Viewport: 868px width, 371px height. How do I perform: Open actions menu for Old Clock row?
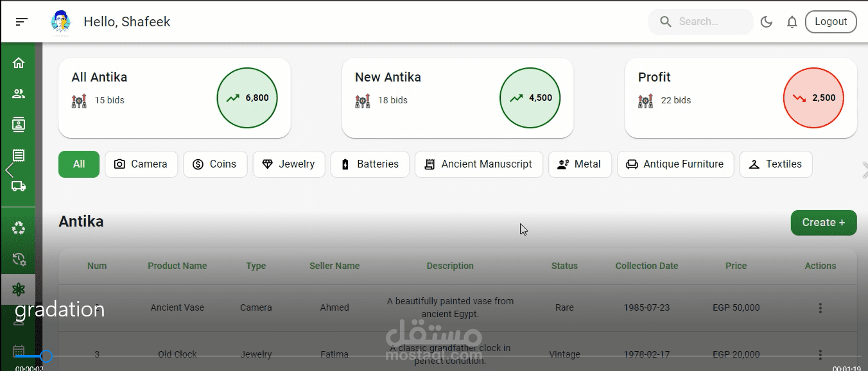[820, 354]
